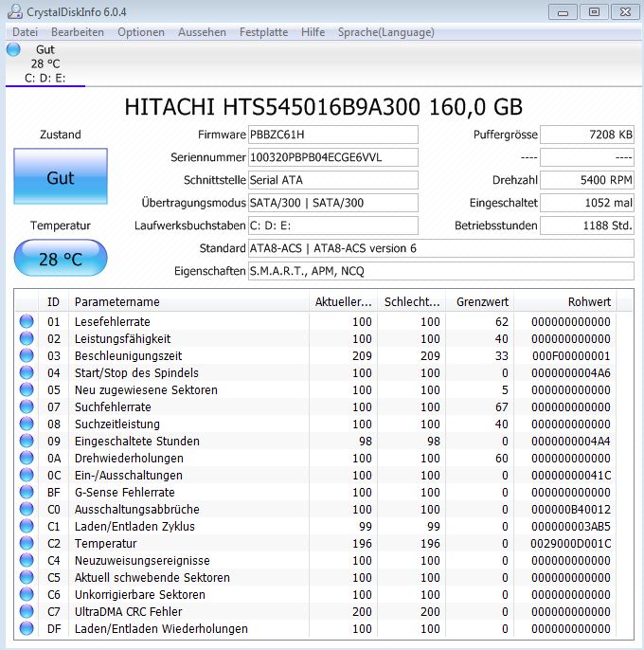Image resolution: width=644 pixels, height=650 pixels.
Task: Select the Eingeschaltete Stunden row text
Action: point(136,442)
